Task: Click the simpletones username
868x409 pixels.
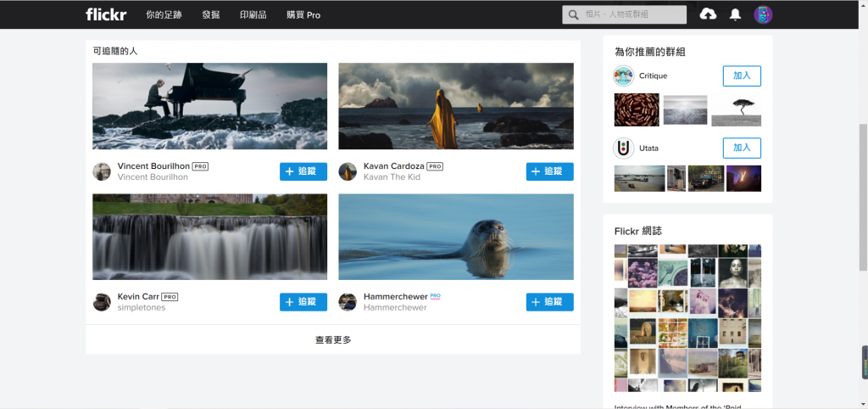Action: click(142, 307)
